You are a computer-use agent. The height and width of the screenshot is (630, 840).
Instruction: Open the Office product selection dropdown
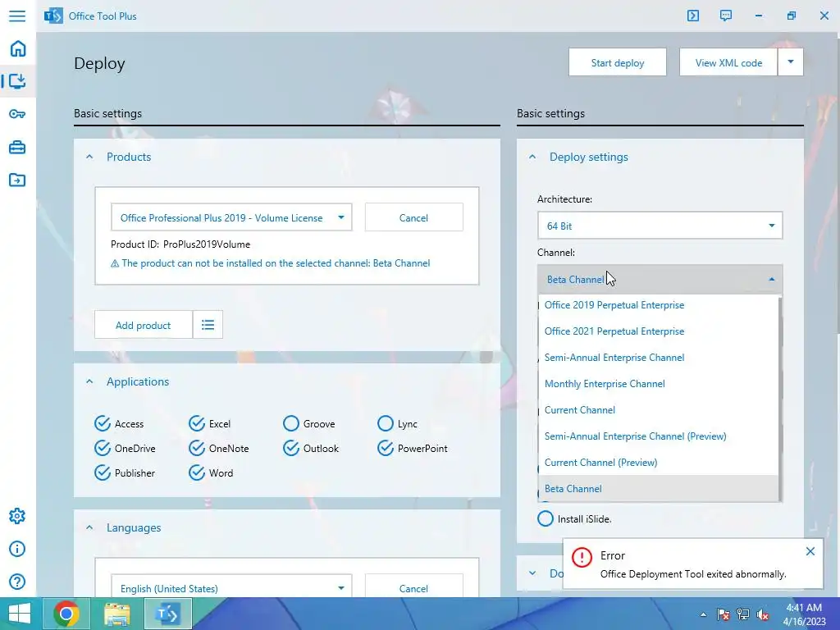[x=231, y=217]
